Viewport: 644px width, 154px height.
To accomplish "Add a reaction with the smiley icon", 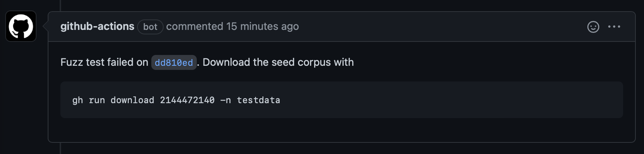I will [x=593, y=27].
